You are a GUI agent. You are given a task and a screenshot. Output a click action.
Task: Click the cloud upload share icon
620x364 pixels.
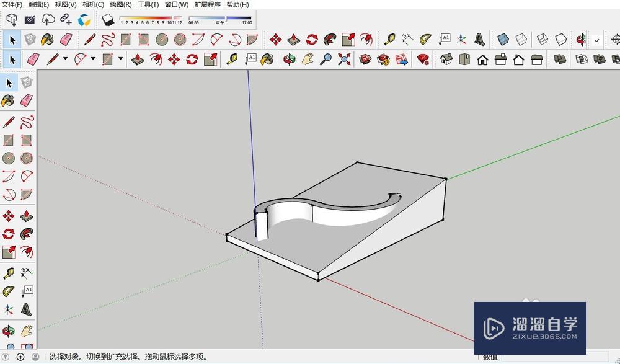48,19
